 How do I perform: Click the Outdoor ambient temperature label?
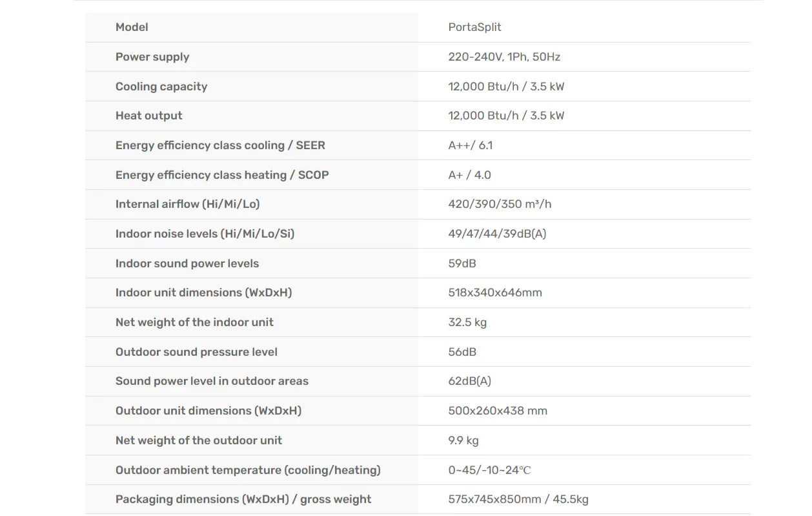tap(248, 470)
